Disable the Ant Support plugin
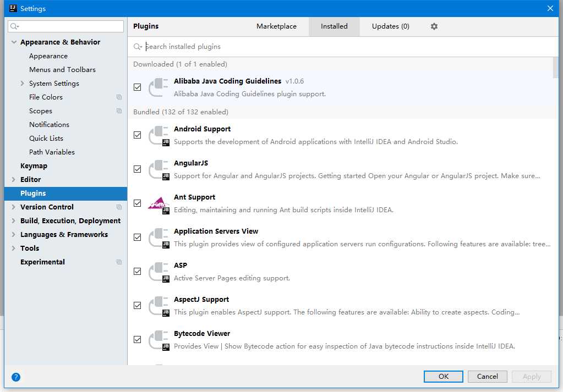The width and height of the screenshot is (563, 392). tap(137, 203)
